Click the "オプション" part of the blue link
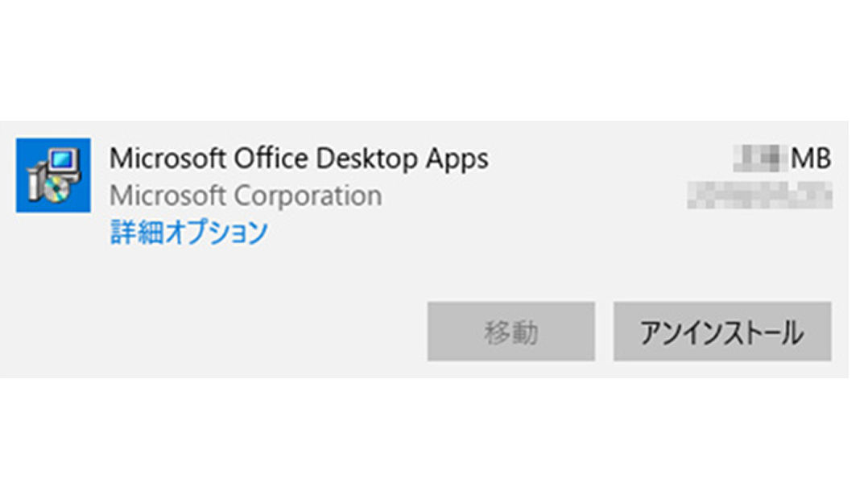Screen dimensions: 868x499 point(217,232)
